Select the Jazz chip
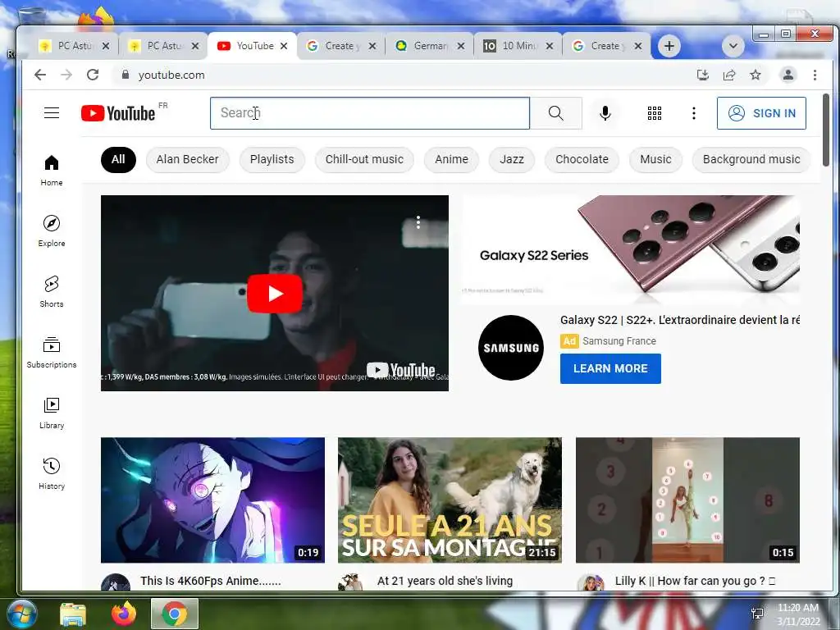Image resolution: width=840 pixels, height=630 pixels. tap(512, 160)
